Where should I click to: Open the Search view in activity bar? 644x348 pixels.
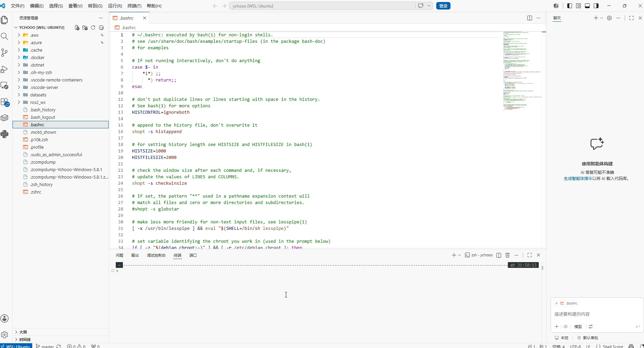pos(4,36)
